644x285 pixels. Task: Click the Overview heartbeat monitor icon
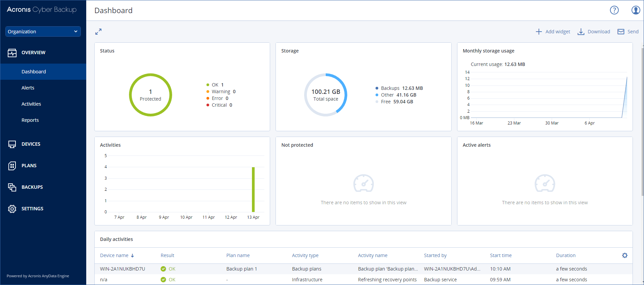pos(12,53)
